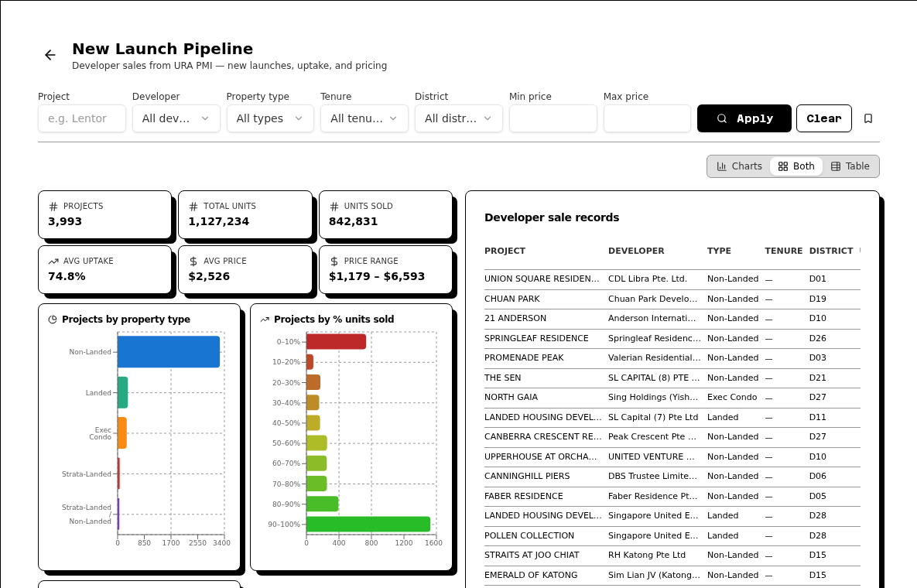This screenshot has height=588, width=917.
Task: Select the FABER RESIDENCE row
Action: tap(672, 496)
